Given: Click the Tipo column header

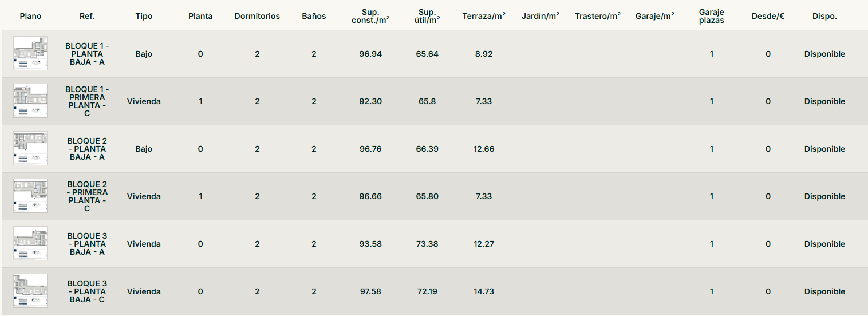Looking at the screenshot, I should [144, 16].
